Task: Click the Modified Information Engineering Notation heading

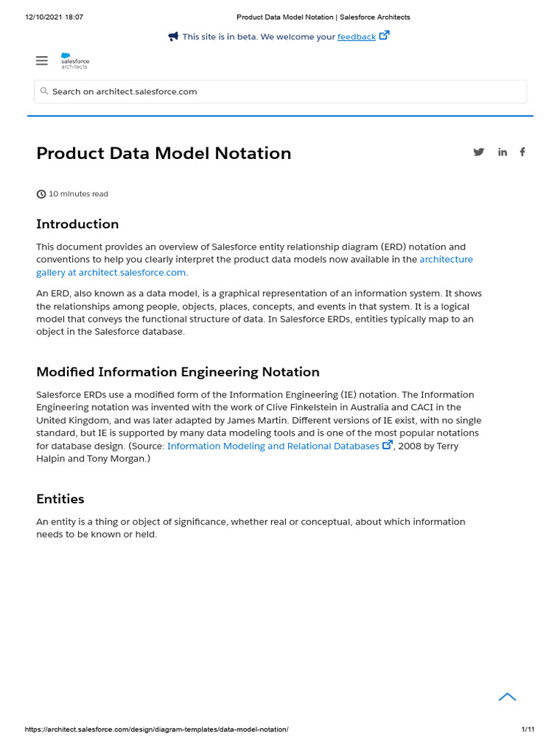Action: (178, 372)
